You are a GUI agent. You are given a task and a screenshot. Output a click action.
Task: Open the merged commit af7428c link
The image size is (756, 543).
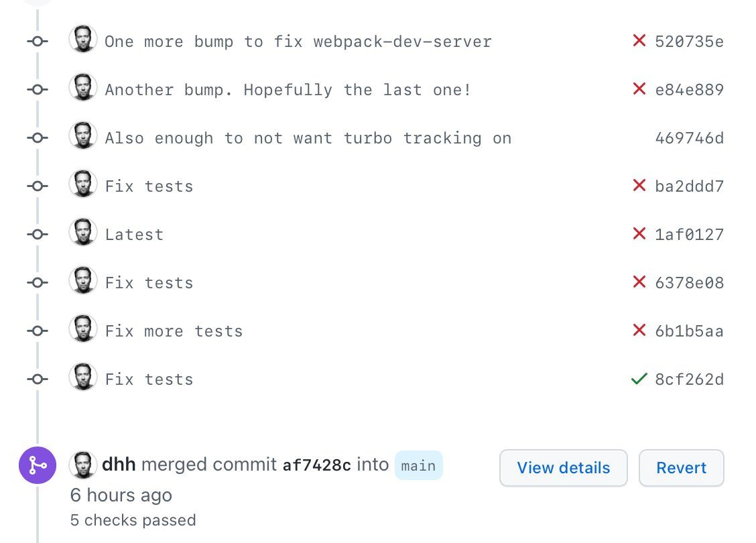pos(316,465)
